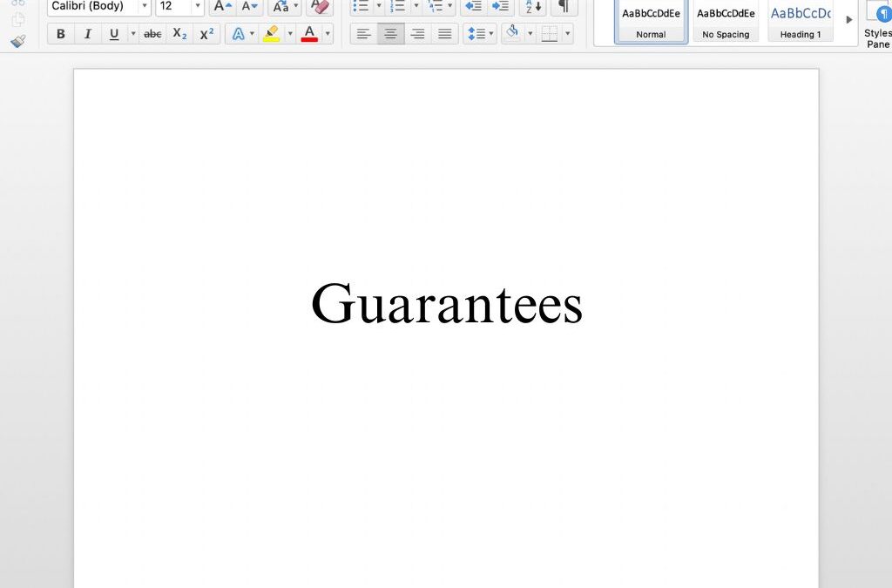Toggle bold formatting
The image size is (892, 588).
tap(61, 34)
